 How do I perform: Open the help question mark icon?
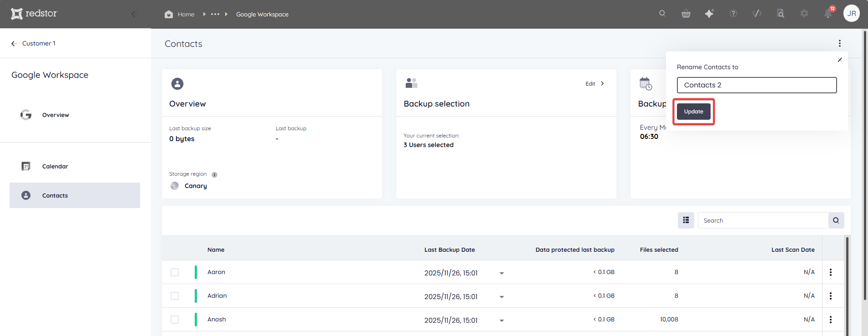(x=733, y=13)
